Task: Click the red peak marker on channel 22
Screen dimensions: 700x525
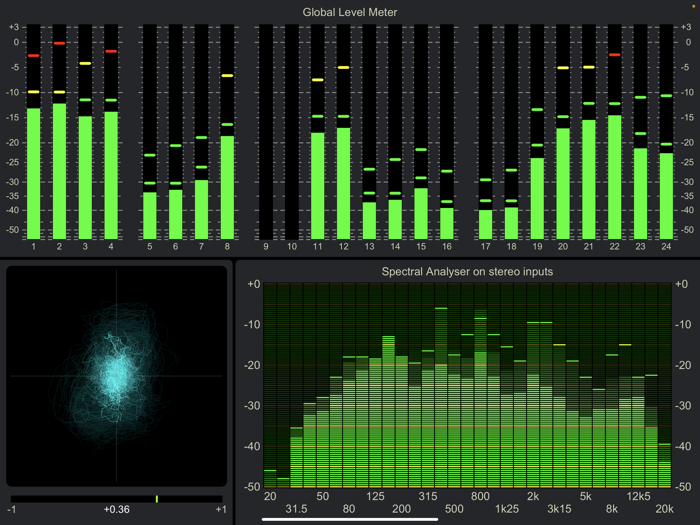Action: point(615,54)
